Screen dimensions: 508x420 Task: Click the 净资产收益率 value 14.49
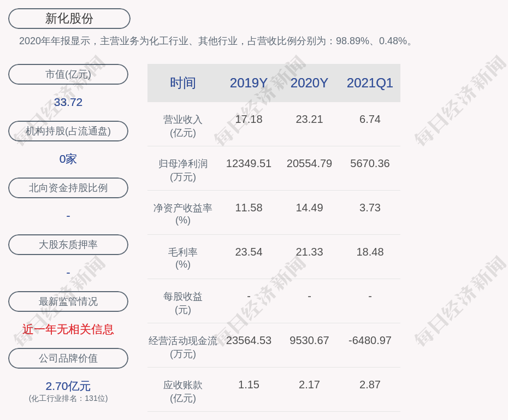pos(309,208)
